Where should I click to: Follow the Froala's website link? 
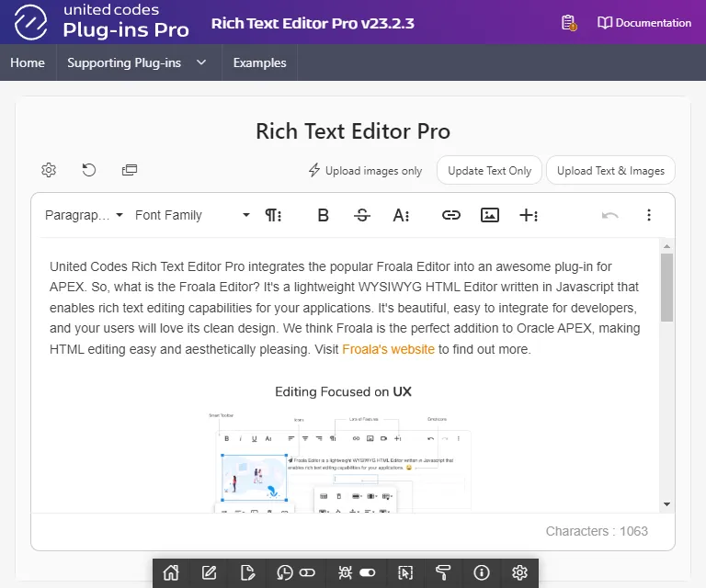coord(388,350)
